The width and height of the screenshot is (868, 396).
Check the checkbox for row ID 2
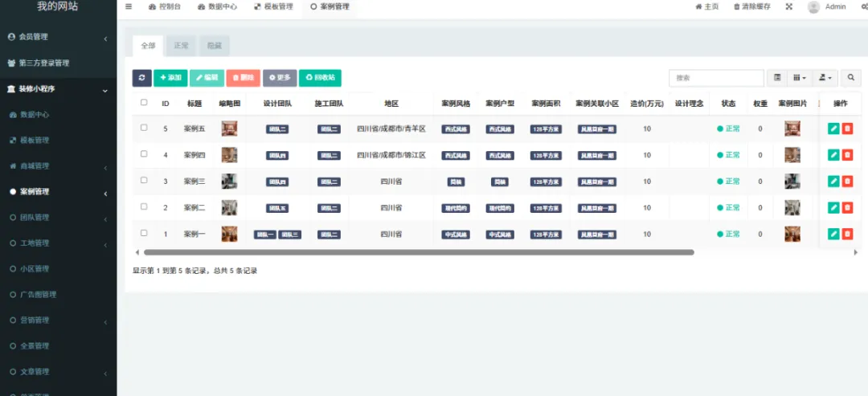pyautogui.click(x=144, y=206)
